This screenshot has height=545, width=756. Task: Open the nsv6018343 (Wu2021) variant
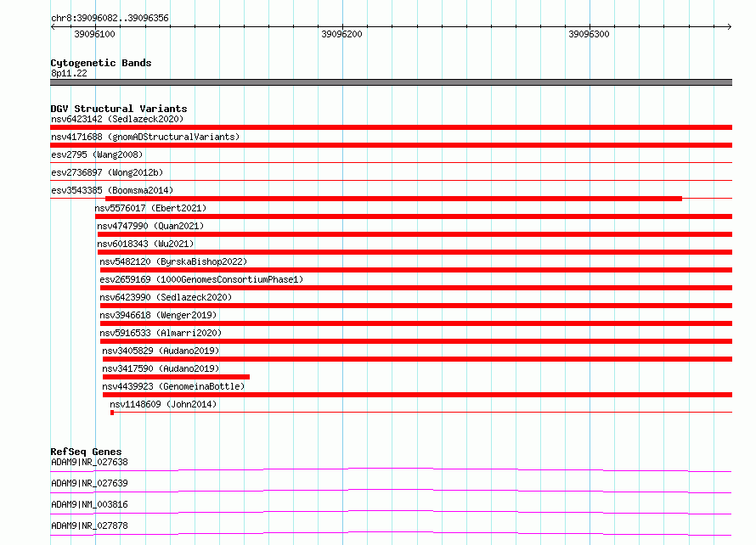(145, 244)
